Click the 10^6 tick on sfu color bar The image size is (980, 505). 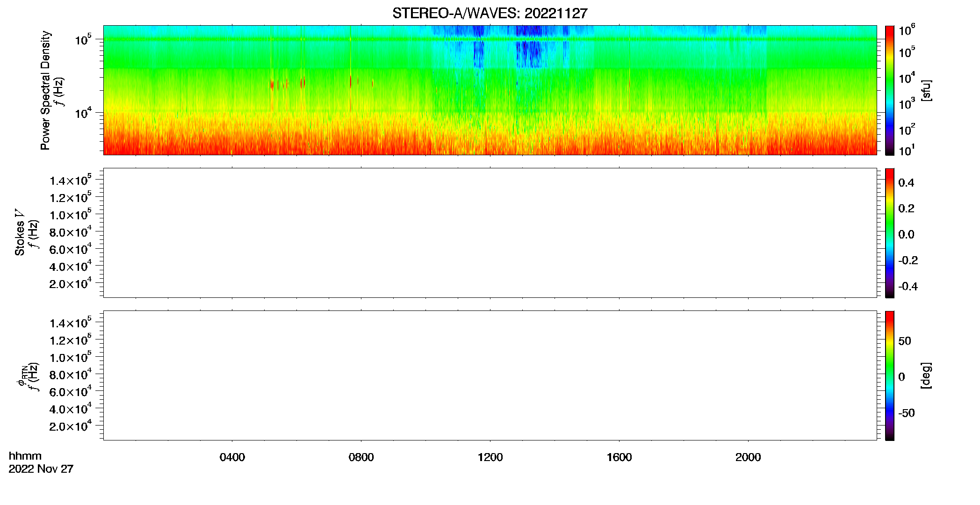click(907, 30)
